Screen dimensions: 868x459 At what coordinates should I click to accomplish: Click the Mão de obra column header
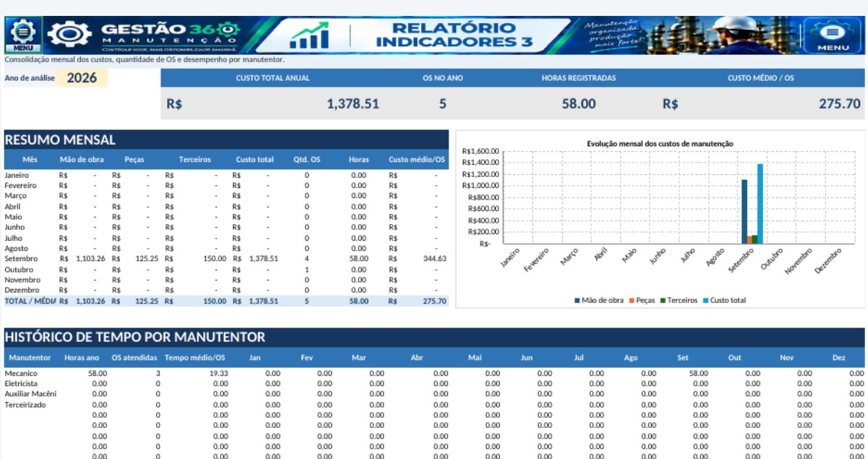tap(82, 159)
